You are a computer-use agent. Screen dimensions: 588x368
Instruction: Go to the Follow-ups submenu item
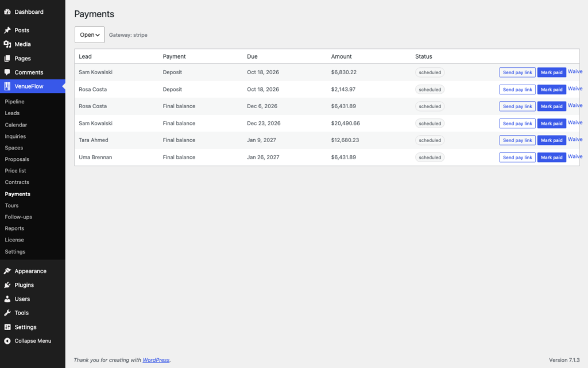(x=18, y=217)
